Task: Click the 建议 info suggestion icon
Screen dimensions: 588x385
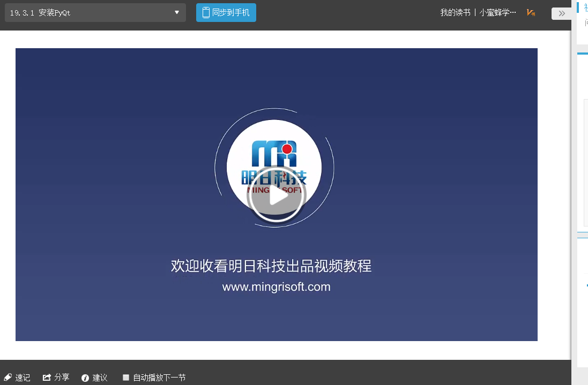Action: coord(85,378)
